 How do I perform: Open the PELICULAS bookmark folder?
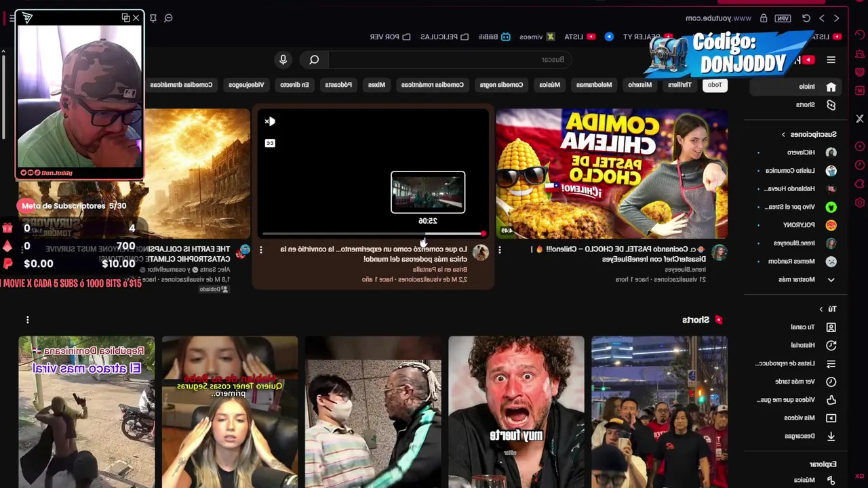click(444, 37)
